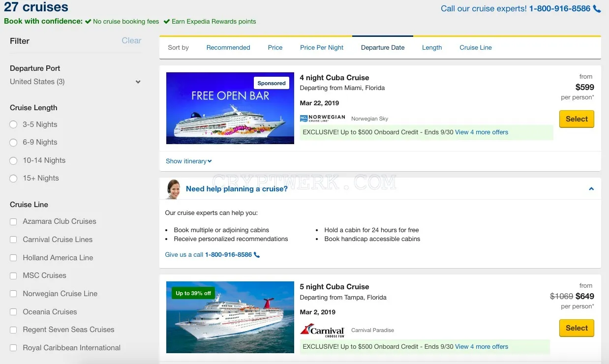The height and width of the screenshot is (364, 609).
Task: Click the Free Open Bar Norwegian ship image
Action: coord(230,108)
